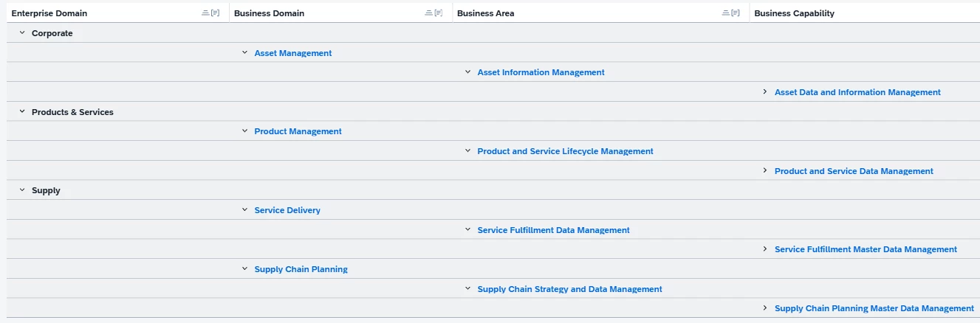Open Product and Service Lifecycle Management link
The image size is (980, 323).
click(565, 151)
